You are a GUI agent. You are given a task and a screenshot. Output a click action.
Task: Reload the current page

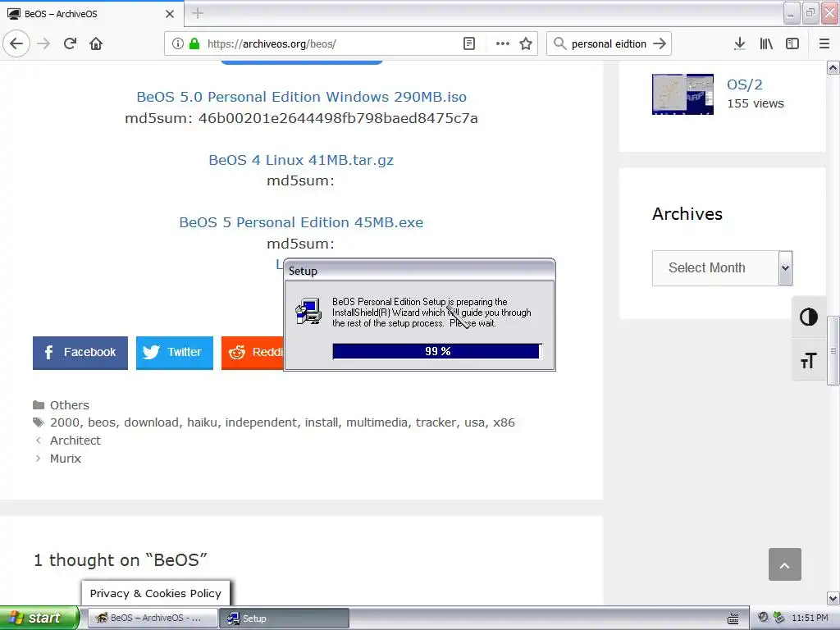[71, 43]
